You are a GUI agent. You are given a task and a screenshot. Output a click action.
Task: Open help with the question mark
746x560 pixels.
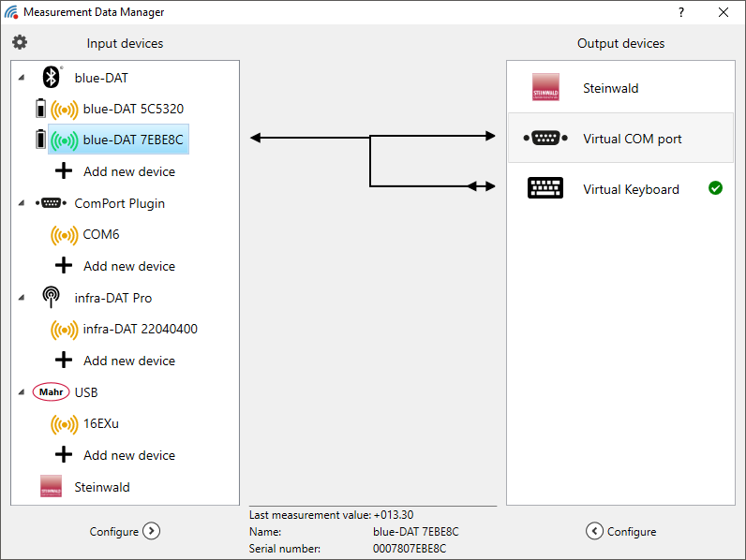pyautogui.click(x=681, y=12)
